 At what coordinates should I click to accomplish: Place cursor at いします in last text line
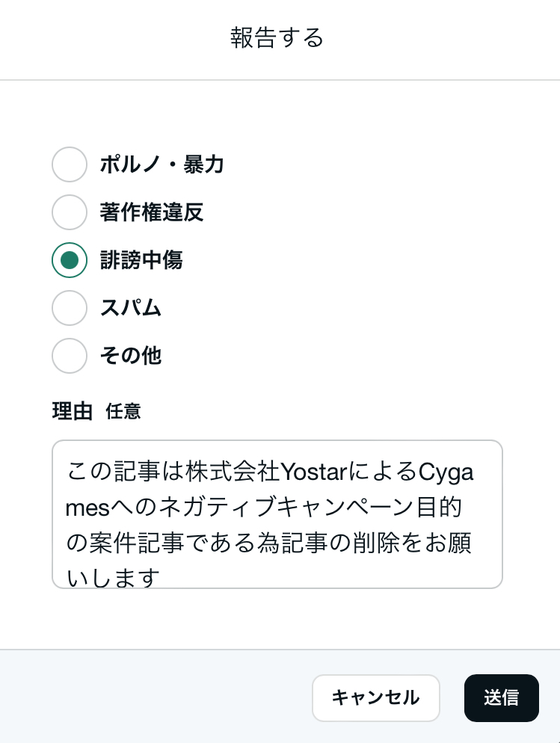point(113,578)
